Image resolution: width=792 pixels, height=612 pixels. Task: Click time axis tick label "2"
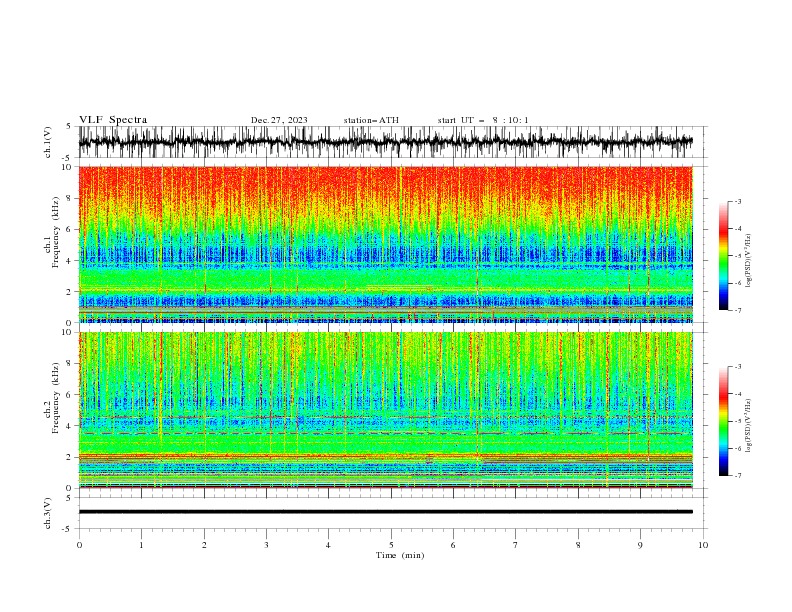point(204,545)
